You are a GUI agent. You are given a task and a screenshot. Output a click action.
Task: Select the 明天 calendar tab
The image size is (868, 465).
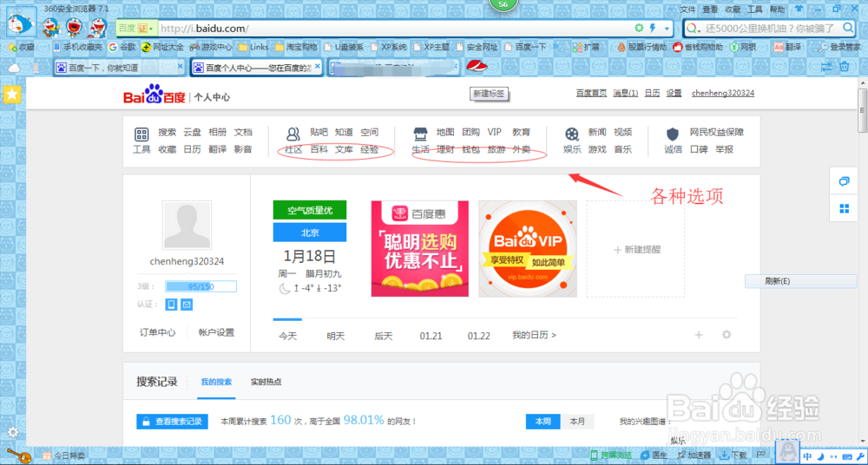click(x=335, y=336)
